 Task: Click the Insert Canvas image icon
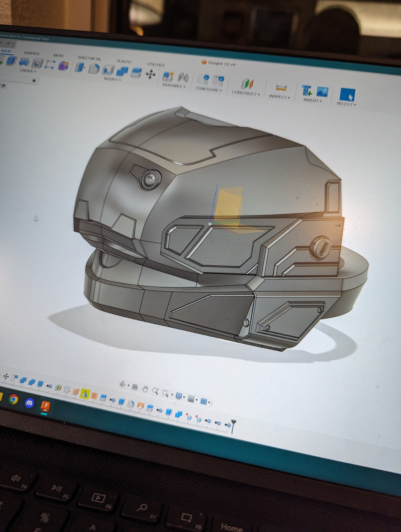point(322,92)
